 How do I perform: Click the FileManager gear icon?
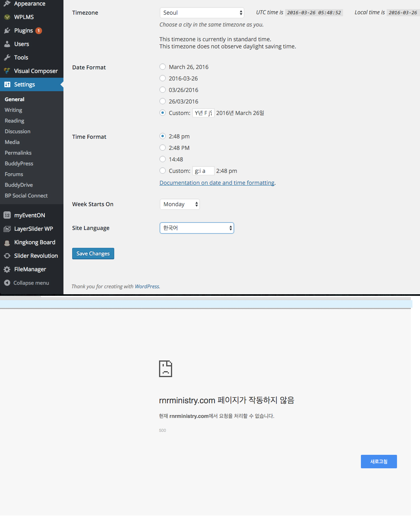pyautogui.click(x=7, y=269)
